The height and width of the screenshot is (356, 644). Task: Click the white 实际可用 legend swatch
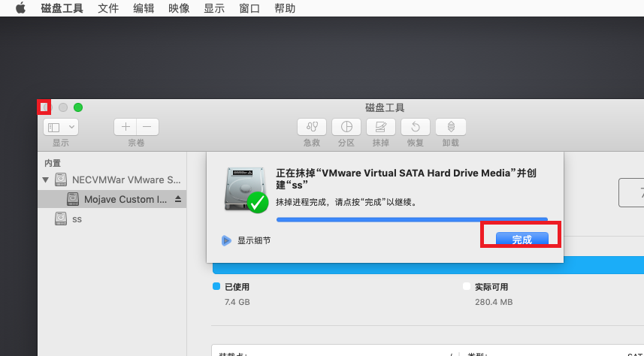tap(467, 286)
